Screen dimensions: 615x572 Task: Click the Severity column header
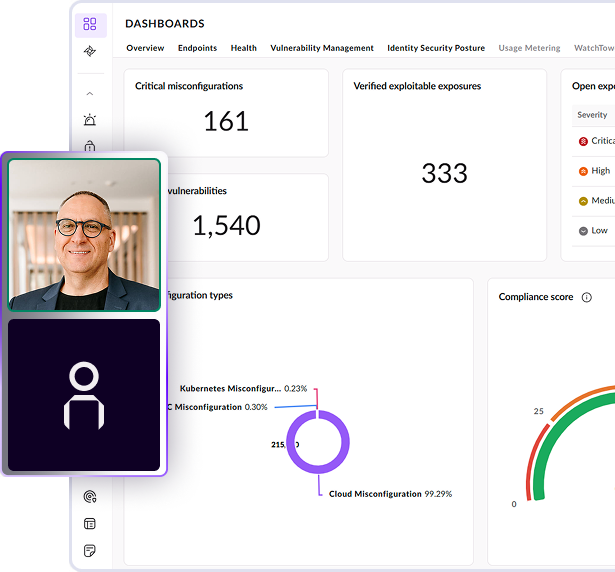click(592, 115)
